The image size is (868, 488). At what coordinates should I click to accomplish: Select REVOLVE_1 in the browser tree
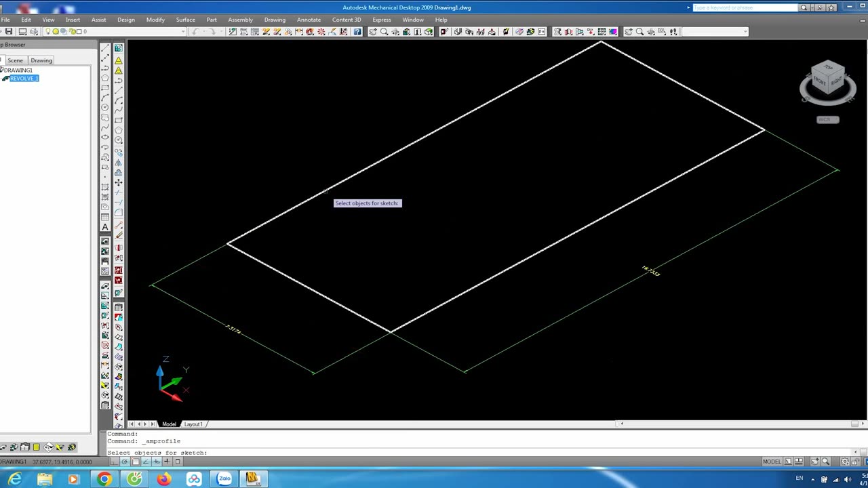24,79
